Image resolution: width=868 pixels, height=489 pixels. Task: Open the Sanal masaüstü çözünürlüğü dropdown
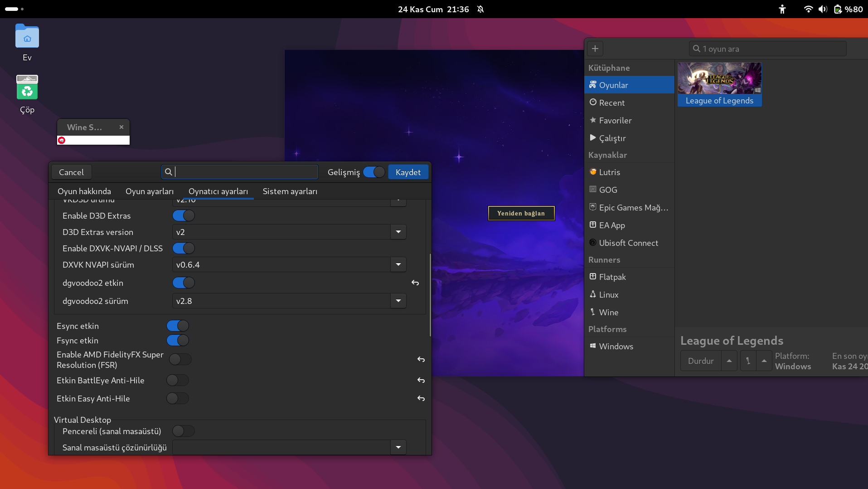pyautogui.click(x=398, y=448)
